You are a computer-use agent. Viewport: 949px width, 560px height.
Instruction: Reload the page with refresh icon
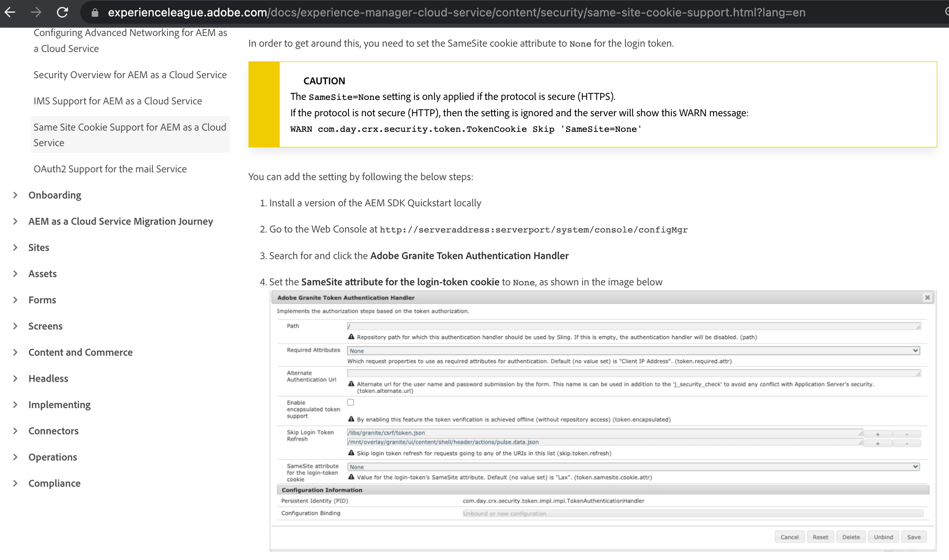62,13
